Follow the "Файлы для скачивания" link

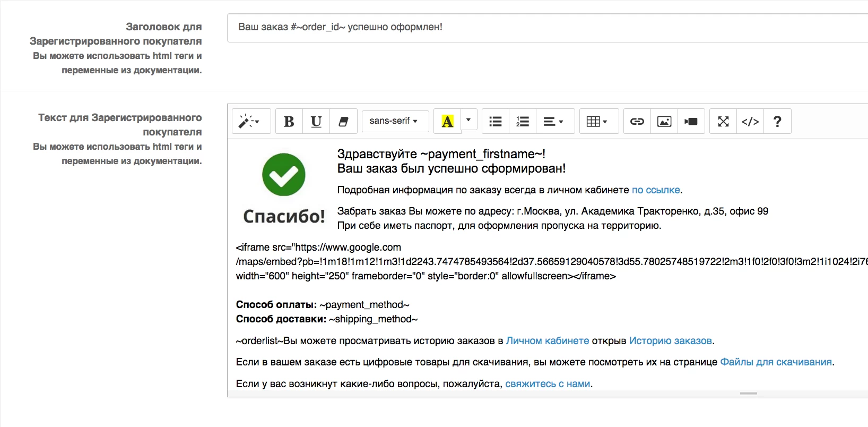click(x=776, y=362)
